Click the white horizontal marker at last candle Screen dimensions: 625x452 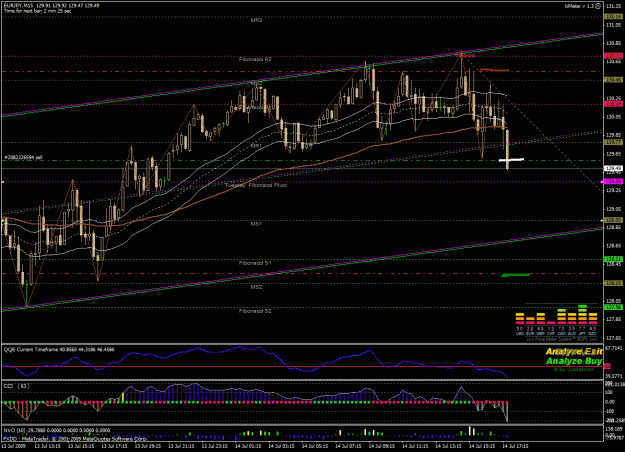coord(511,160)
